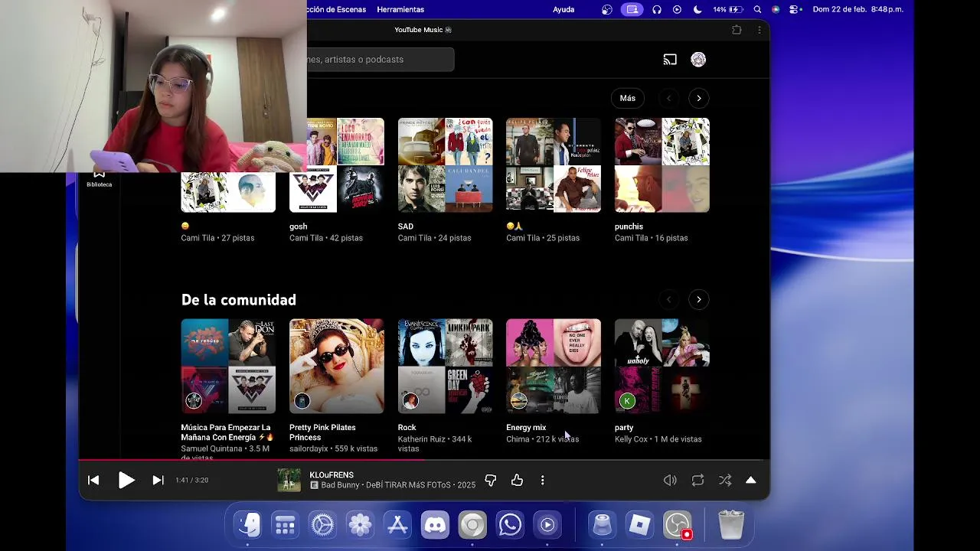Open Finder from the Dock
This screenshot has height=551, width=980.
[247, 525]
